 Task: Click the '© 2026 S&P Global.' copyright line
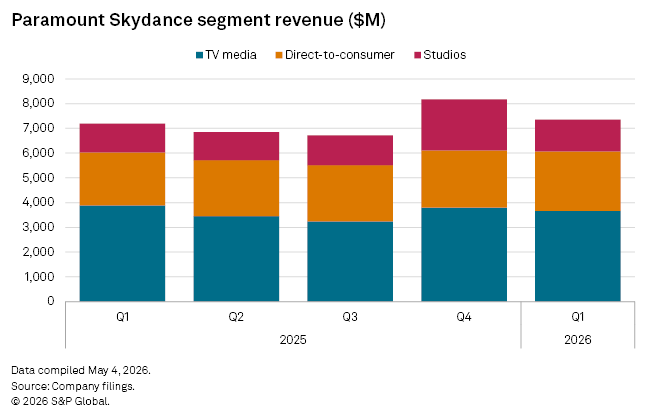(x=60, y=401)
